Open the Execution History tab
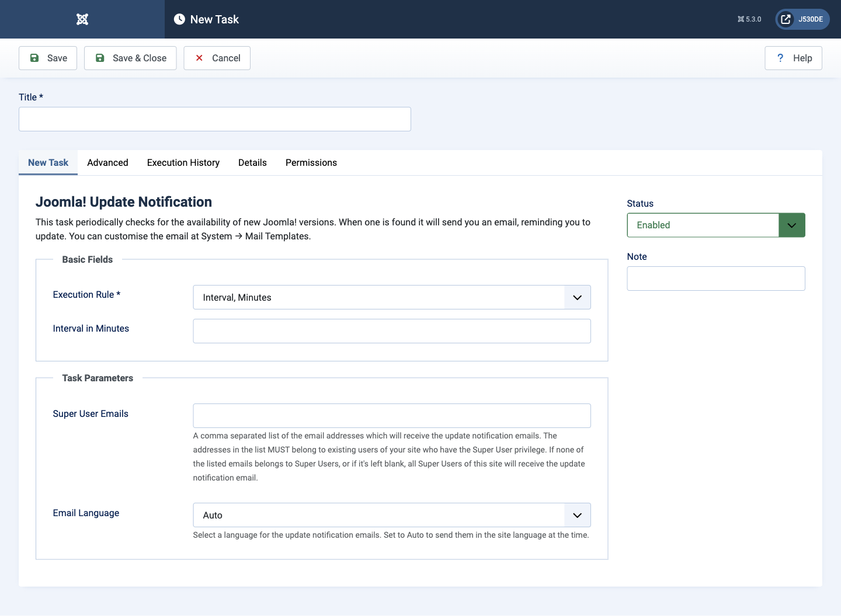This screenshot has height=616, width=841. [x=183, y=163]
